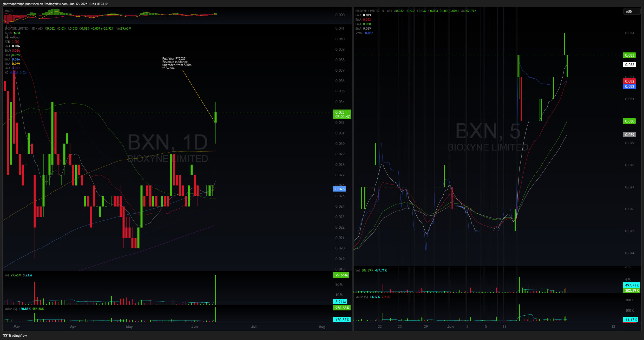
Task: Select the Vol 29.66M 3.21M legend
Action: (x=18, y=275)
